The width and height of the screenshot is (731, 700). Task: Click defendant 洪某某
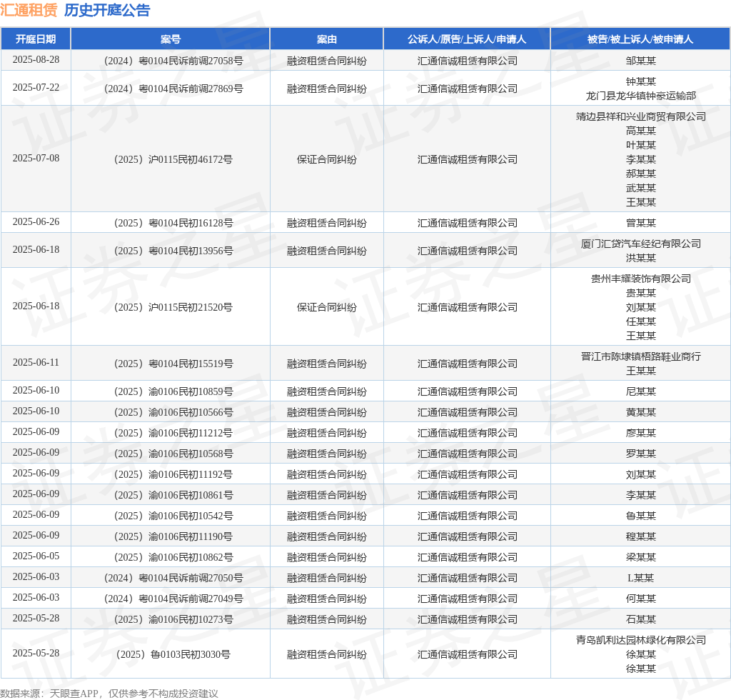[641, 258]
